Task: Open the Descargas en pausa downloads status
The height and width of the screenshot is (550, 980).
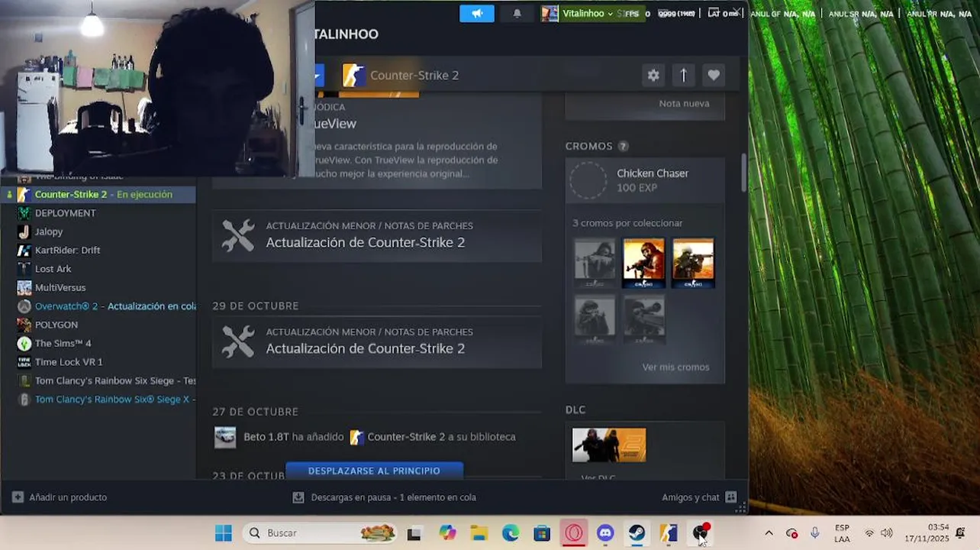Action: click(385, 497)
